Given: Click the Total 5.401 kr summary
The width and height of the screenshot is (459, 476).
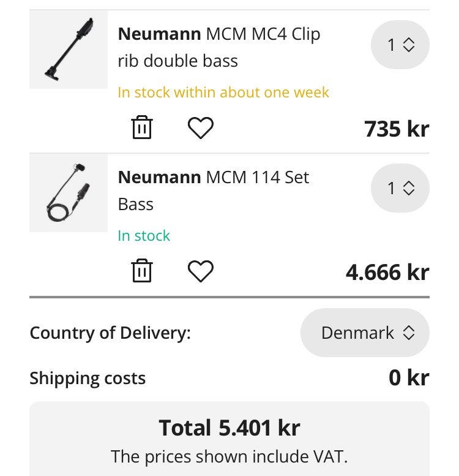Looking at the screenshot, I should click(229, 428).
